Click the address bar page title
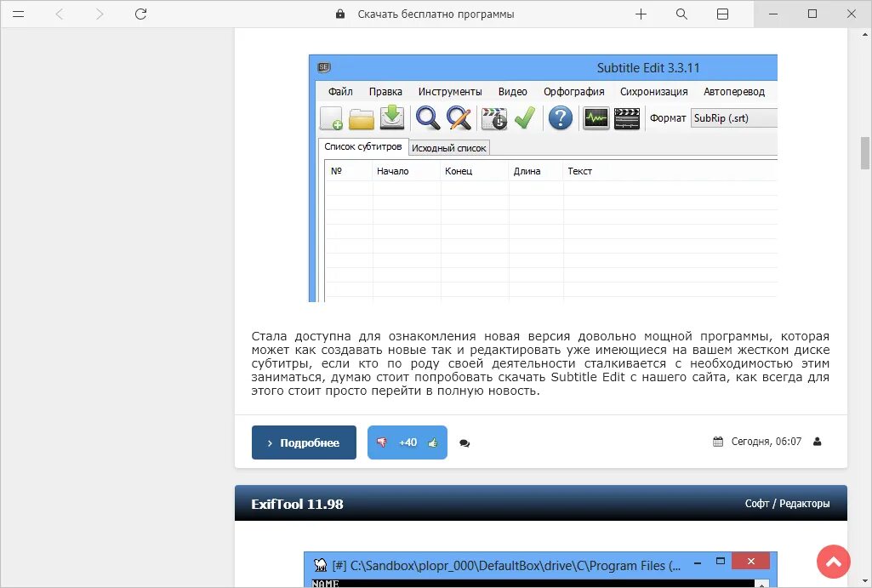 point(436,14)
